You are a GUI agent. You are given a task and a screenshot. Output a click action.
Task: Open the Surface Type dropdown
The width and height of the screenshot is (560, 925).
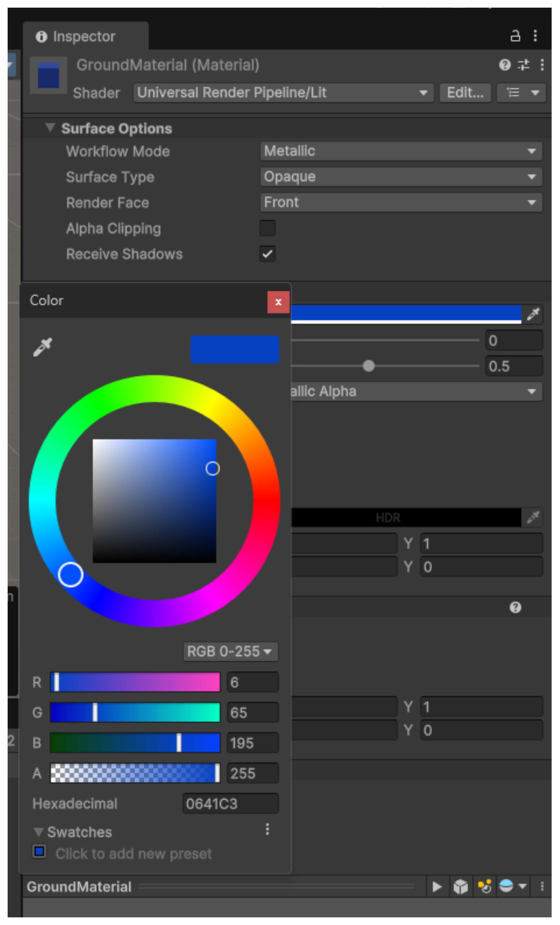[401, 177]
